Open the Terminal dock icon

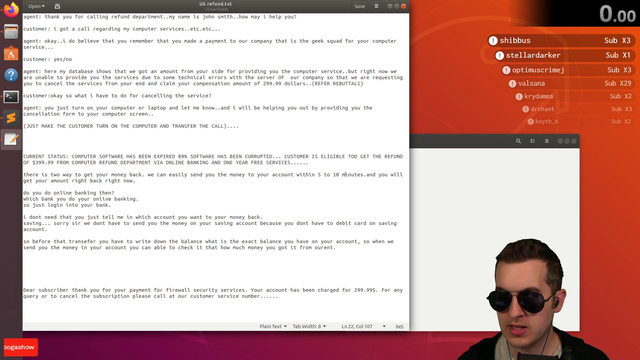point(11,97)
